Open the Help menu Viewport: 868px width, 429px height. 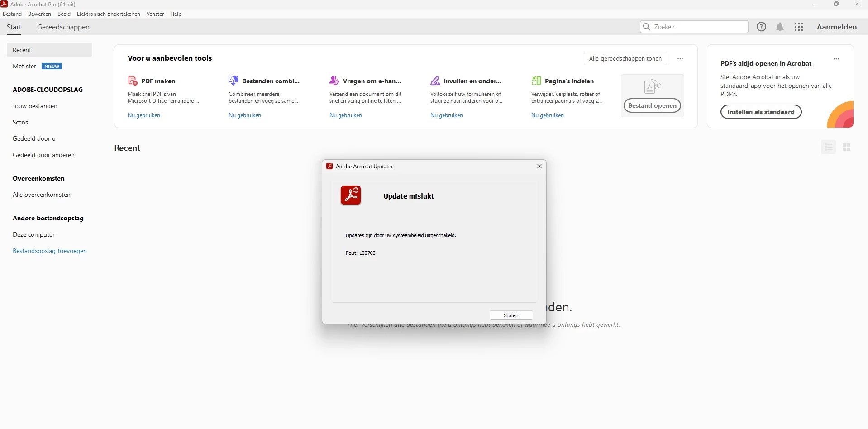tap(176, 14)
